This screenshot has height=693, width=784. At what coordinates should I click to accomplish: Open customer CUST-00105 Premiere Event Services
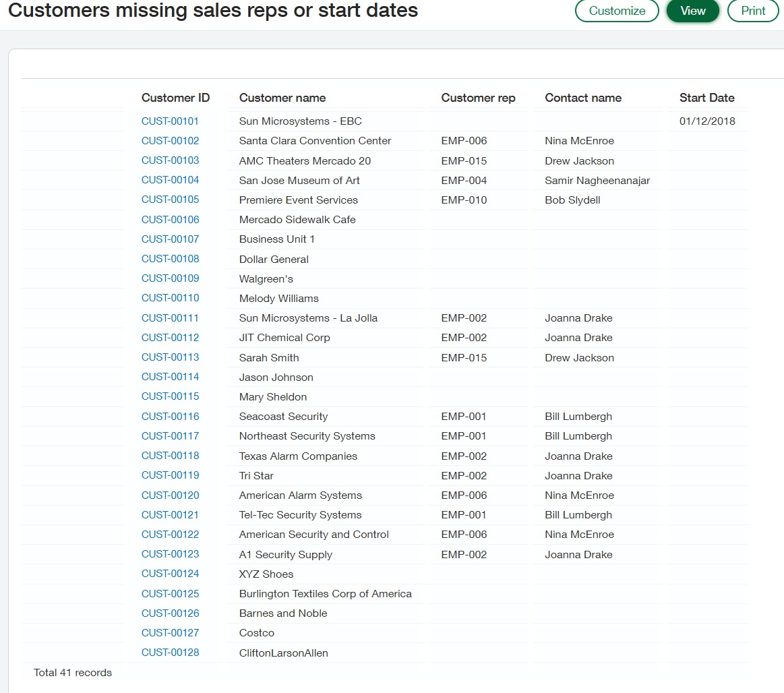(x=170, y=200)
